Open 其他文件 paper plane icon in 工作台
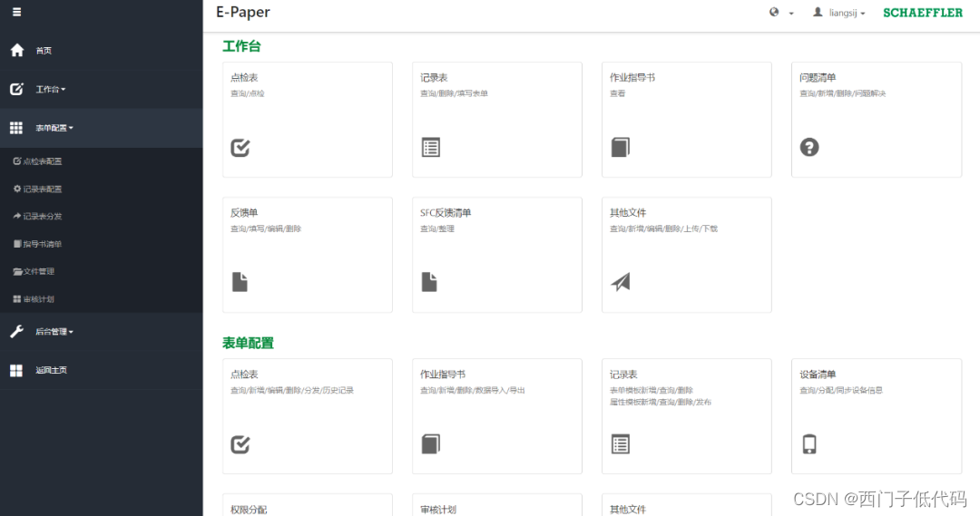Image resolution: width=980 pixels, height=516 pixels. pyautogui.click(x=621, y=282)
